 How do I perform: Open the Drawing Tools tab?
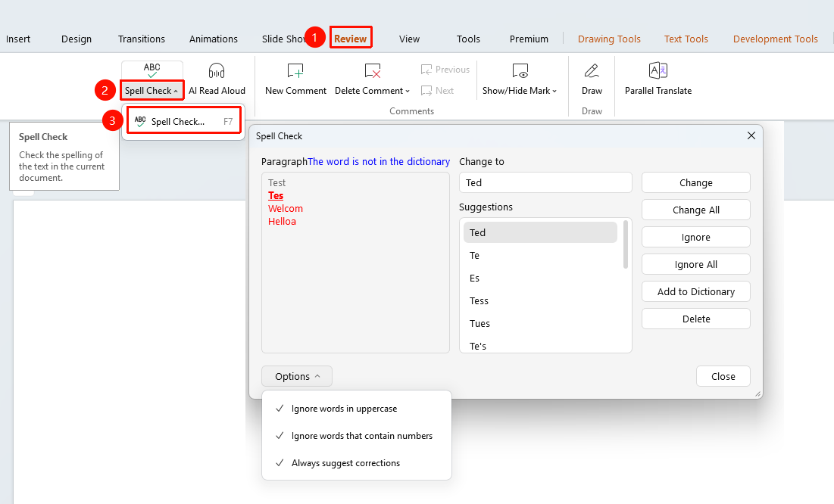[x=609, y=39]
